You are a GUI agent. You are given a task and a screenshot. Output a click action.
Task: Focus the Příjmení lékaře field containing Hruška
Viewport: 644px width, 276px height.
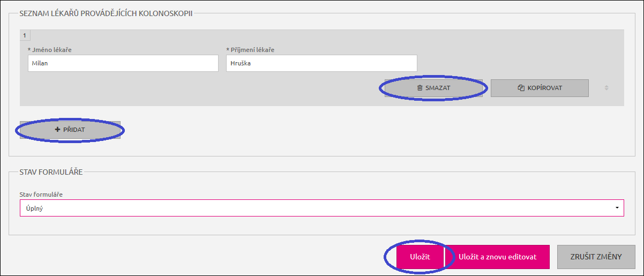click(321, 63)
